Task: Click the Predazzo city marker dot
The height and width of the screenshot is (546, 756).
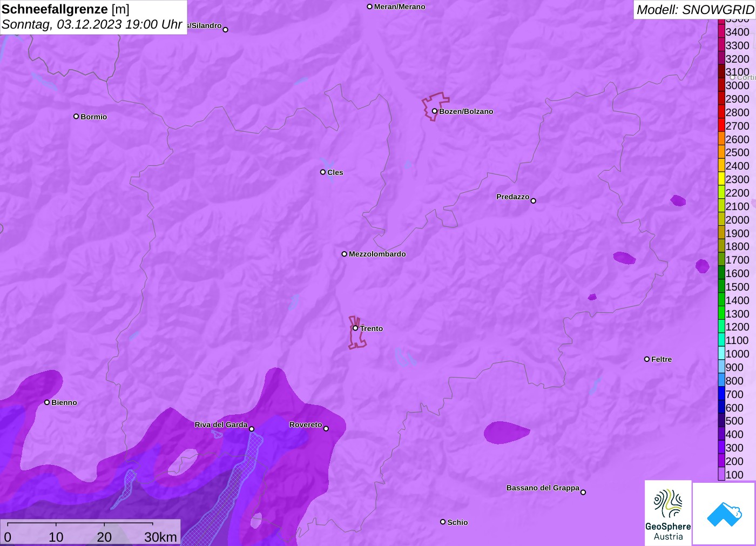Action: pos(534,201)
